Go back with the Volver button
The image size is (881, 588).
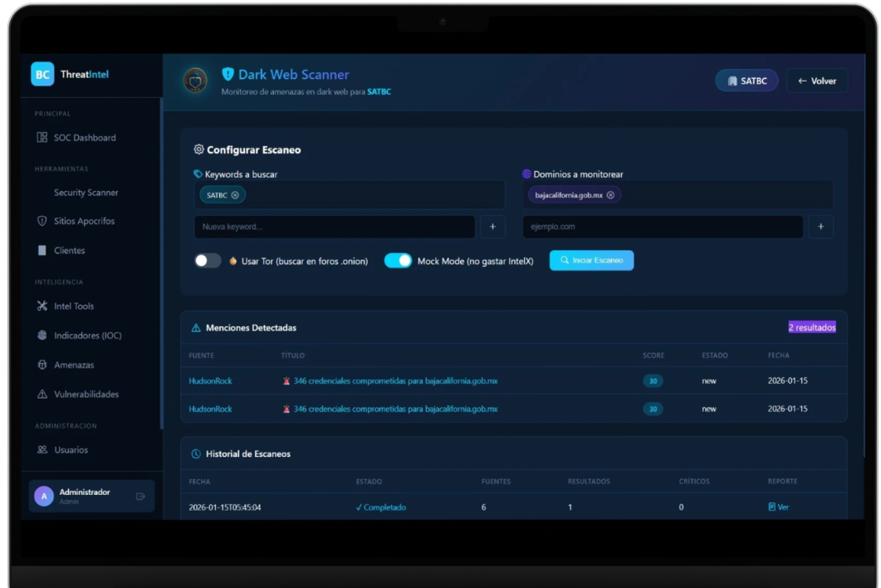(817, 81)
